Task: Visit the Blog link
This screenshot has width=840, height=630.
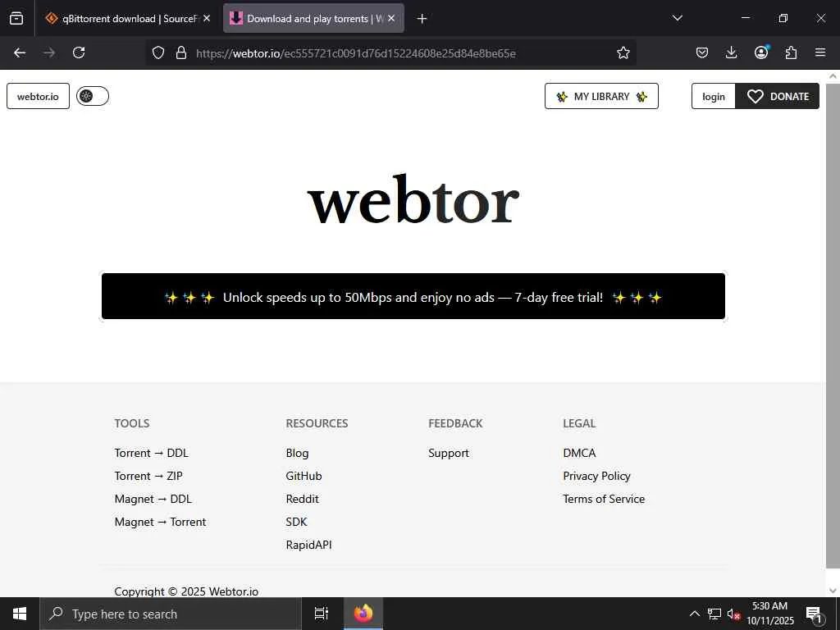Action: point(297,453)
